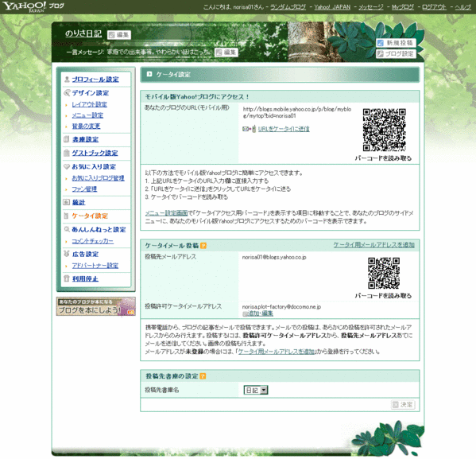Click the ゲストブック設定 icon

click(67, 153)
